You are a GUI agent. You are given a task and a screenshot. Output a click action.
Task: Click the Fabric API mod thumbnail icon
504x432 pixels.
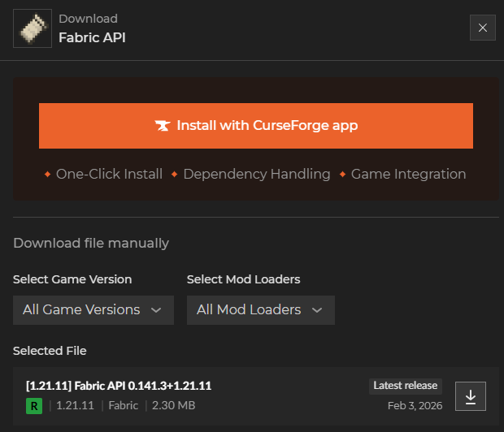(33, 28)
